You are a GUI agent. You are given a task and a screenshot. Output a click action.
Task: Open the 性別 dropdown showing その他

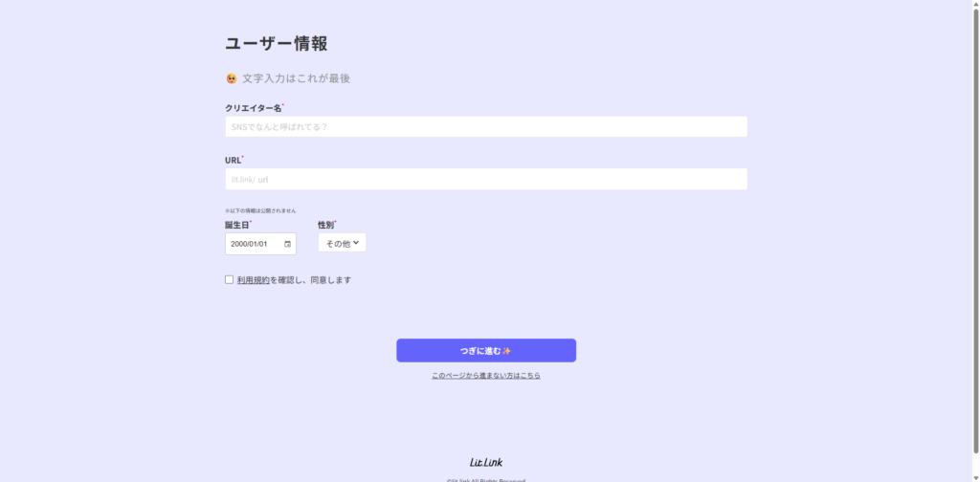342,243
